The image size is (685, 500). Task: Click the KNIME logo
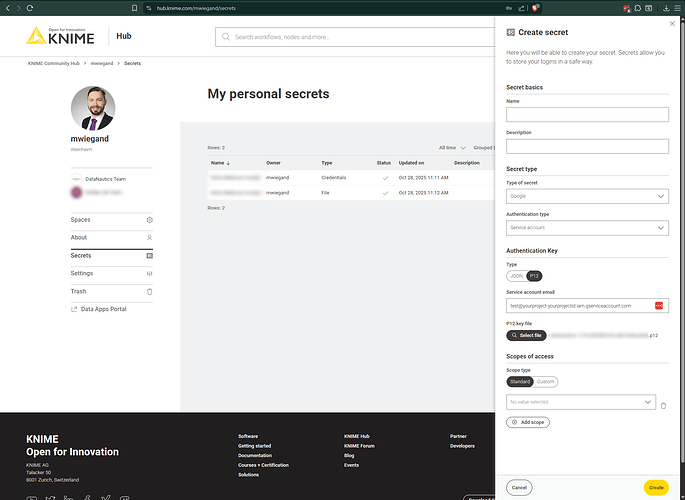click(62, 38)
